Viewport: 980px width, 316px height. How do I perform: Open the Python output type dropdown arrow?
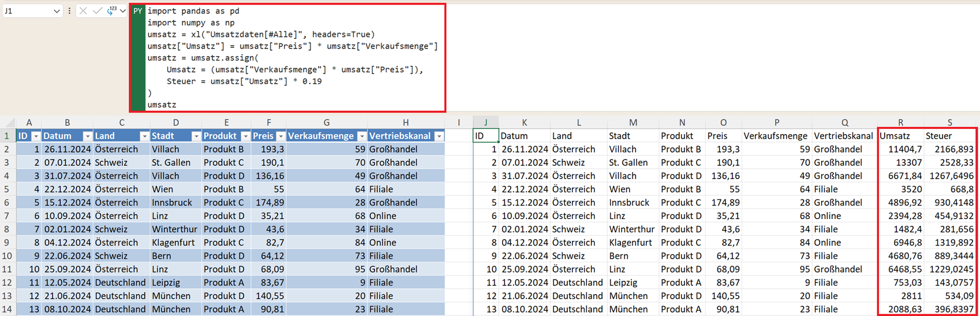click(x=122, y=11)
